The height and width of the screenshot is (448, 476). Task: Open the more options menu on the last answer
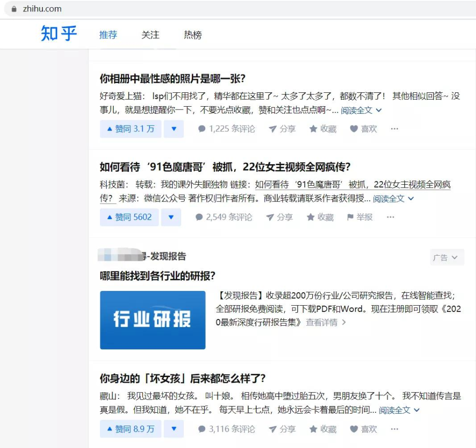pyautogui.click(x=394, y=428)
